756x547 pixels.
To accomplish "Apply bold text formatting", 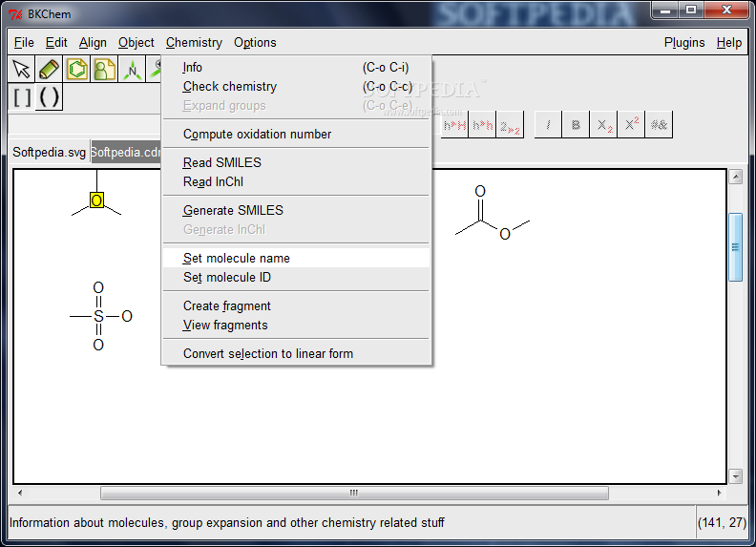I will click(576, 125).
